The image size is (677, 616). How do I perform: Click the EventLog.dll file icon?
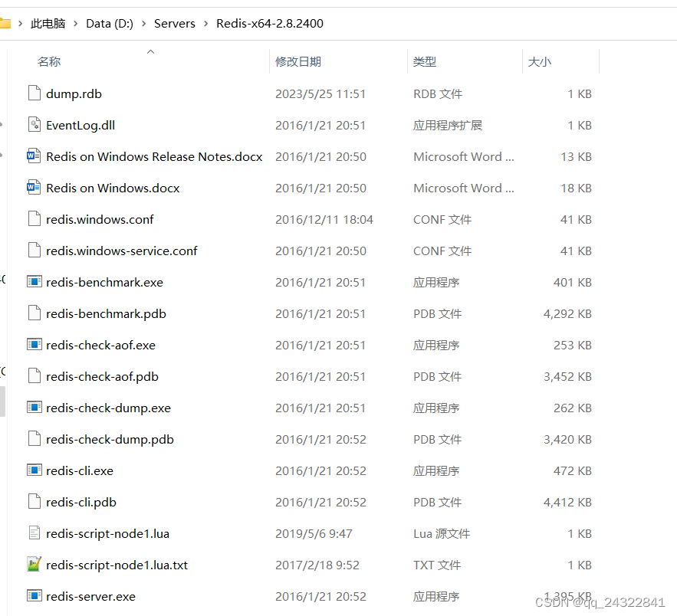click(34, 125)
